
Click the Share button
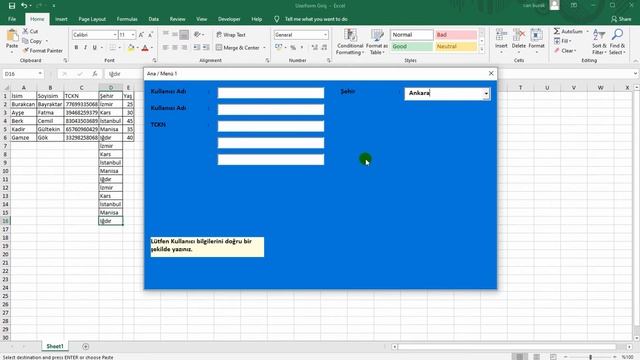point(621,19)
